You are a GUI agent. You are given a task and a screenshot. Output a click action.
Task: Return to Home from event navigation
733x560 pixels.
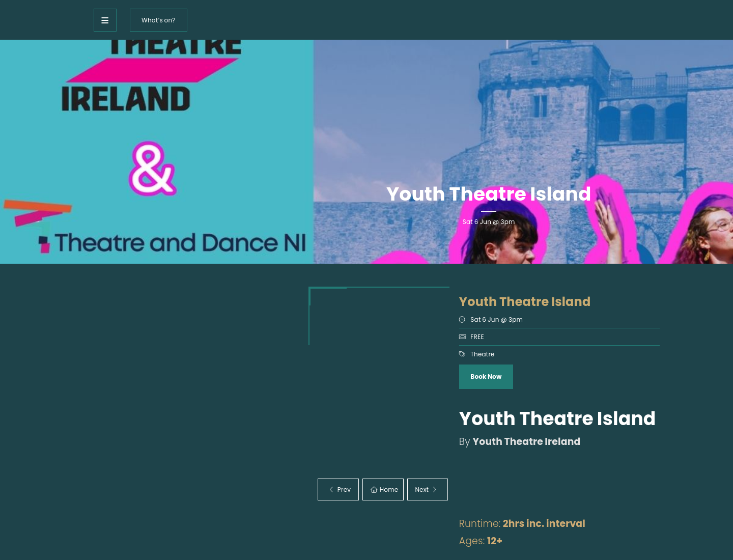pyautogui.click(x=383, y=490)
